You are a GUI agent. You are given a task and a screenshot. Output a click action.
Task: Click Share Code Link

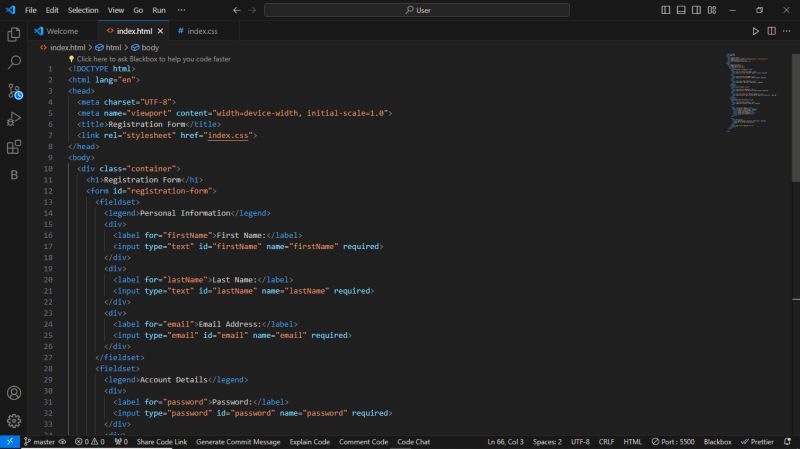click(162, 442)
